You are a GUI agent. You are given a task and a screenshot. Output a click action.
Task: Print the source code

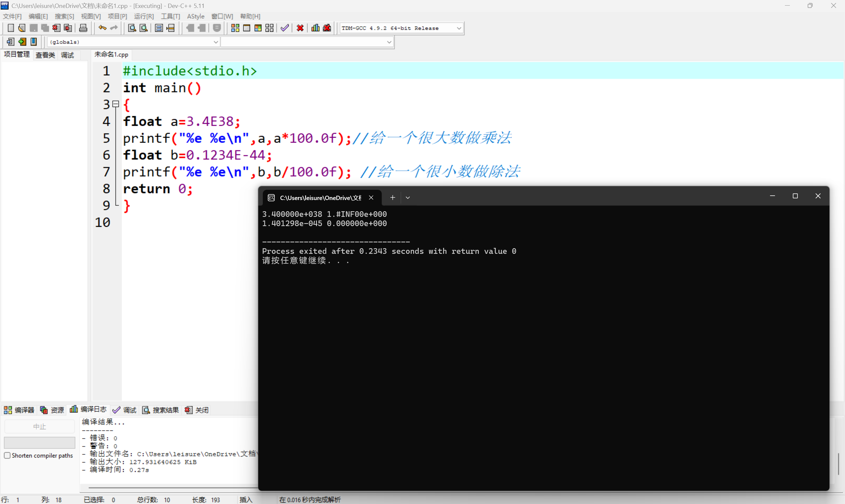point(83,28)
